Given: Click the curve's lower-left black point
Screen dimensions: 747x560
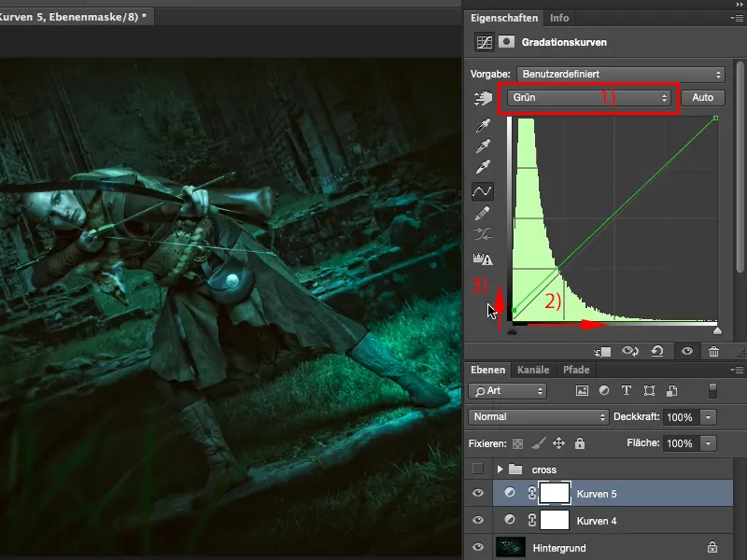Looking at the screenshot, I should [514, 311].
